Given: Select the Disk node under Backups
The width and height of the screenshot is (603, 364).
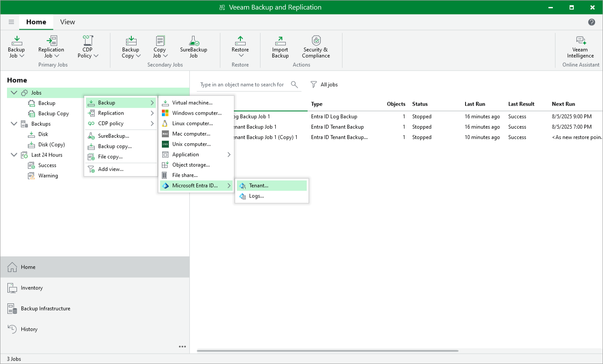Looking at the screenshot, I should click(x=43, y=134).
